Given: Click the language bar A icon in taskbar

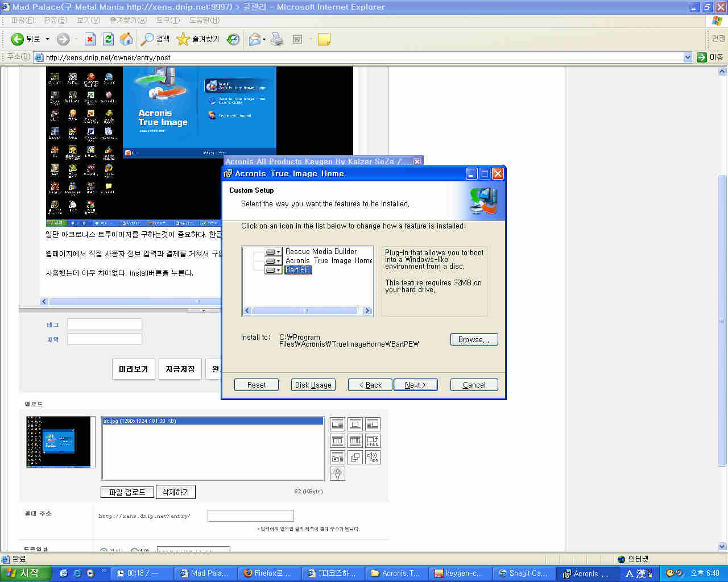Looking at the screenshot, I should click(x=629, y=574).
